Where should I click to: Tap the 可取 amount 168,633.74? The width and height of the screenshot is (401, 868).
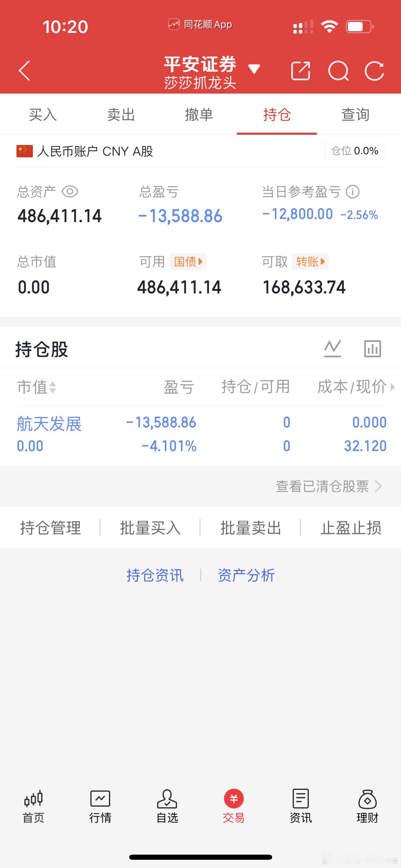tap(304, 287)
